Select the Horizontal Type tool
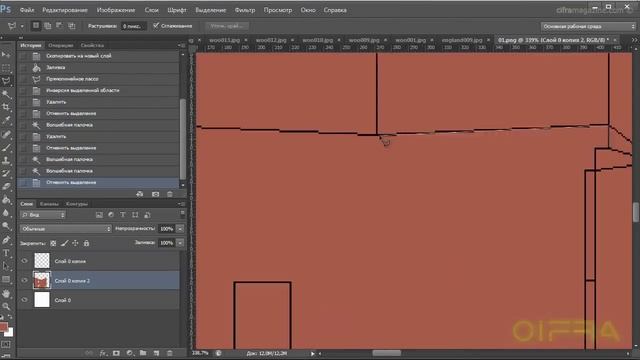This screenshot has height=360, width=640. pos(6,253)
